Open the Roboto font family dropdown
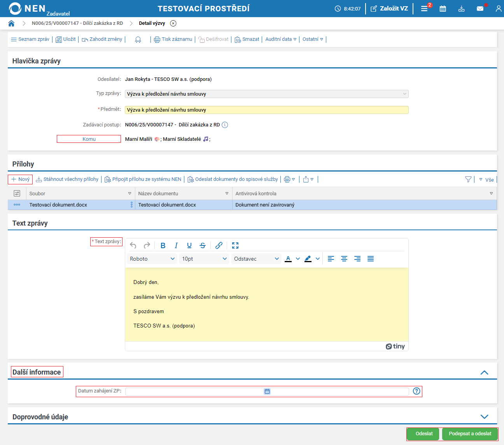The width and height of the screenshot is (504, 445). pos(152,259)
